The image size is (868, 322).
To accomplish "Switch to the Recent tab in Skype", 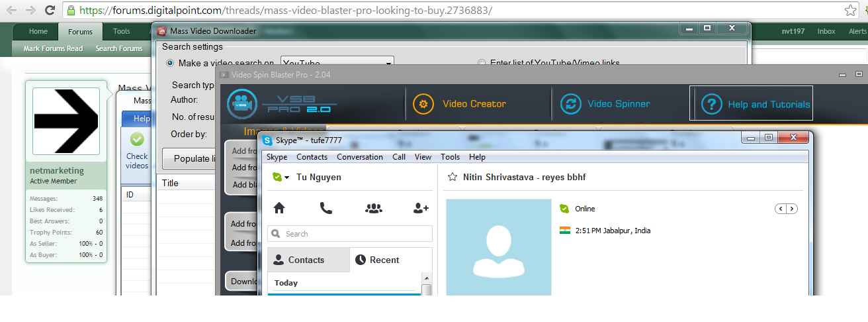I will 391,260.
